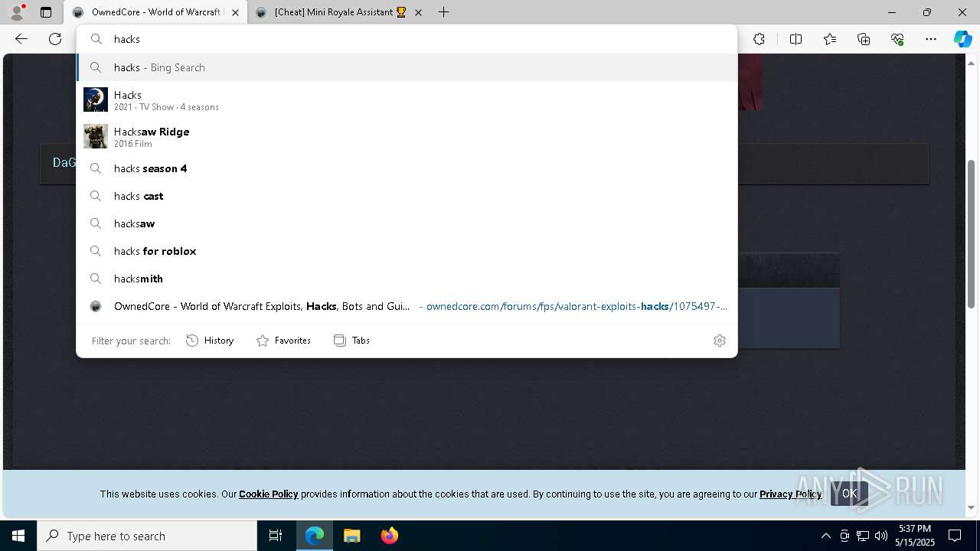Filter search by Tabs
Image resolution: width=980 pixels, height=551 pixels.
(x=351, y=341)
